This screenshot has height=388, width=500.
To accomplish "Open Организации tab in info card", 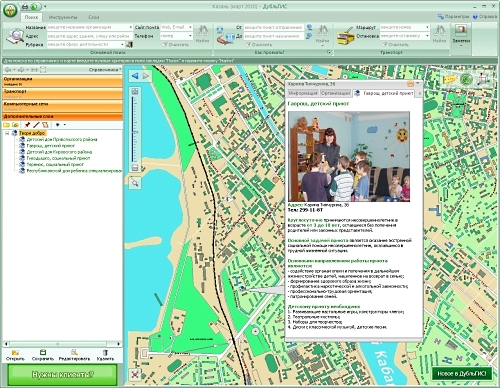I will (335, 93).
